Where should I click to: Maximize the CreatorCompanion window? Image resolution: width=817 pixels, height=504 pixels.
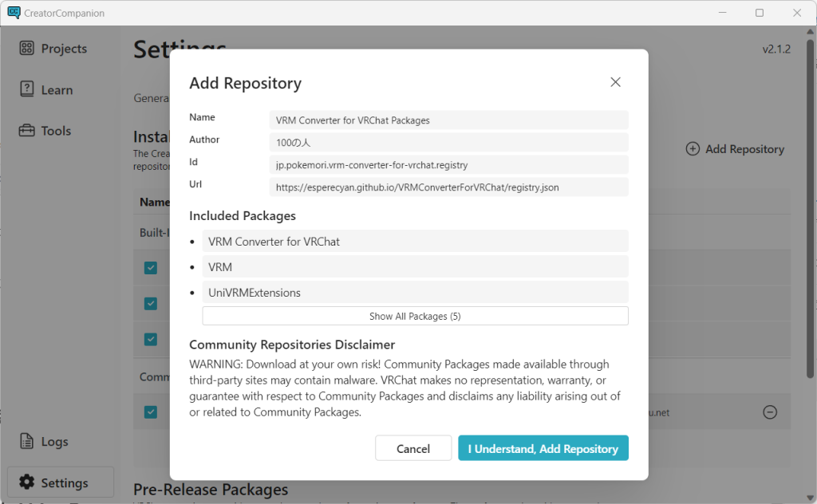760,13
